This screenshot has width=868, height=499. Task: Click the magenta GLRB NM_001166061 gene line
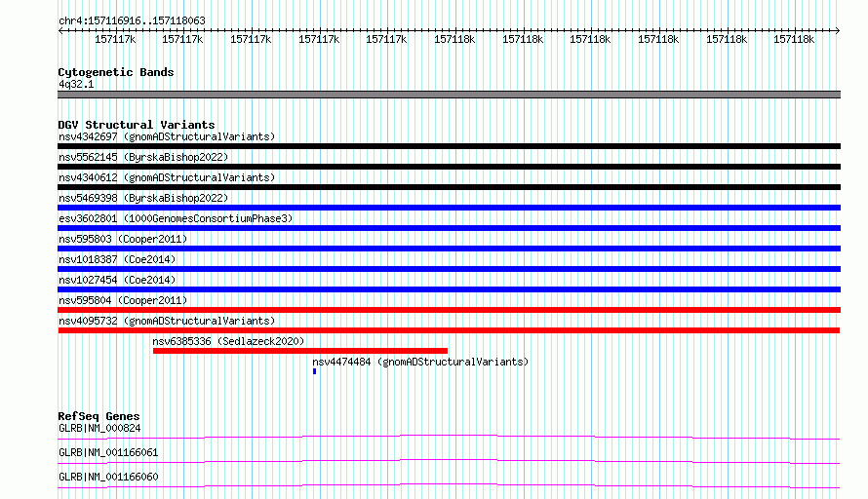(449, 461)
